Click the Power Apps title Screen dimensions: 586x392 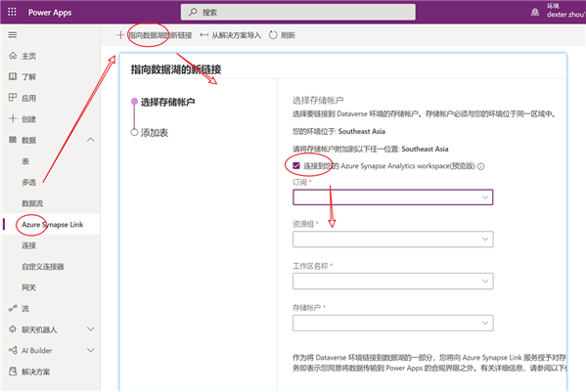coord(50,13)
